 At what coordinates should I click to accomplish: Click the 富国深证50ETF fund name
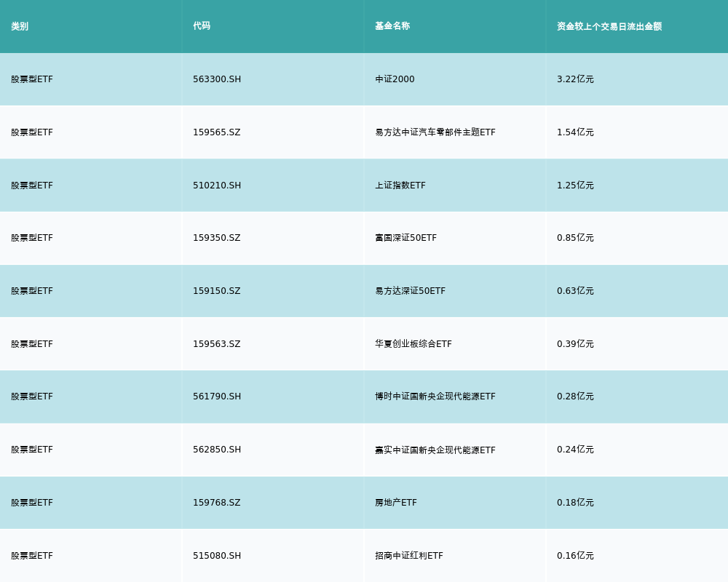405,238
